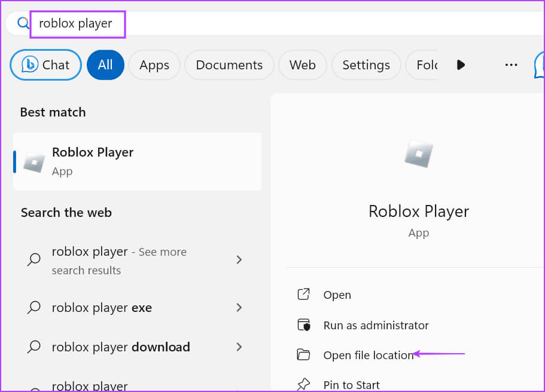
Task: Expand the 'roblox player exe' chevron arrow
Action: click(239, 307)
